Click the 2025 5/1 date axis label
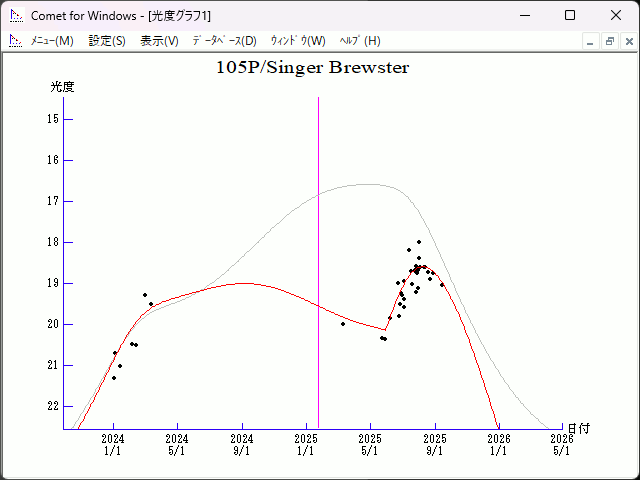The image size is (640, 480). (370, 444)
